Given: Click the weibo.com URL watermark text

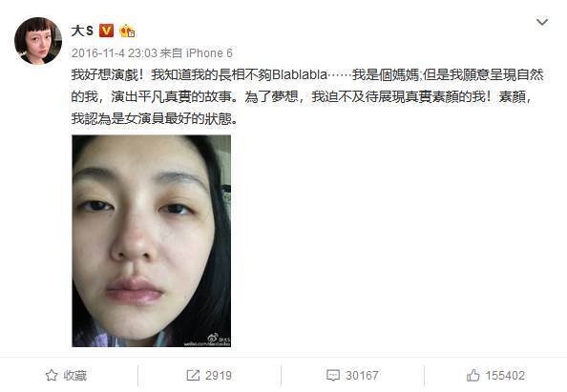Looking at the screenshot, I should (x=206, y=343).
